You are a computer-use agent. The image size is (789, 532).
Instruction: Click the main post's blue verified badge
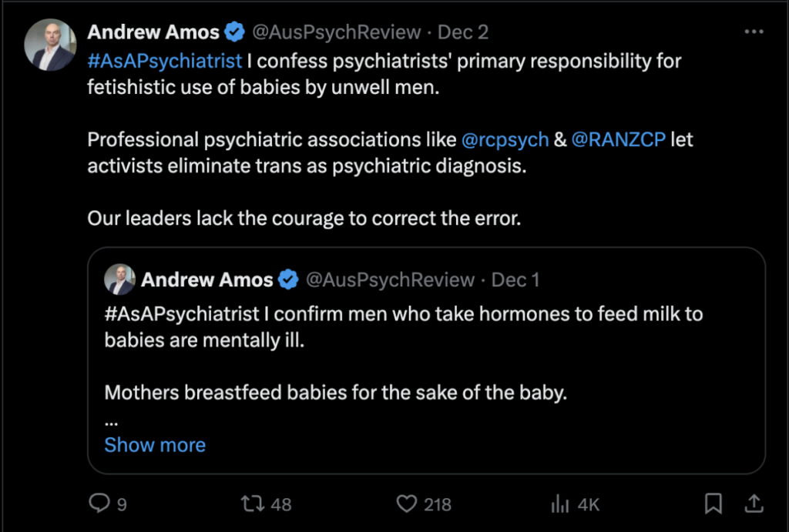pos(234,33)
